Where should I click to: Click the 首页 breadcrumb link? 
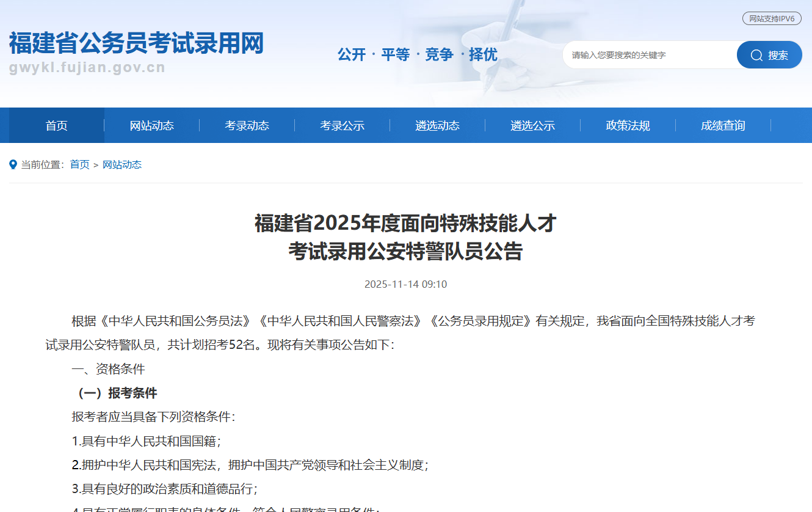79,164
